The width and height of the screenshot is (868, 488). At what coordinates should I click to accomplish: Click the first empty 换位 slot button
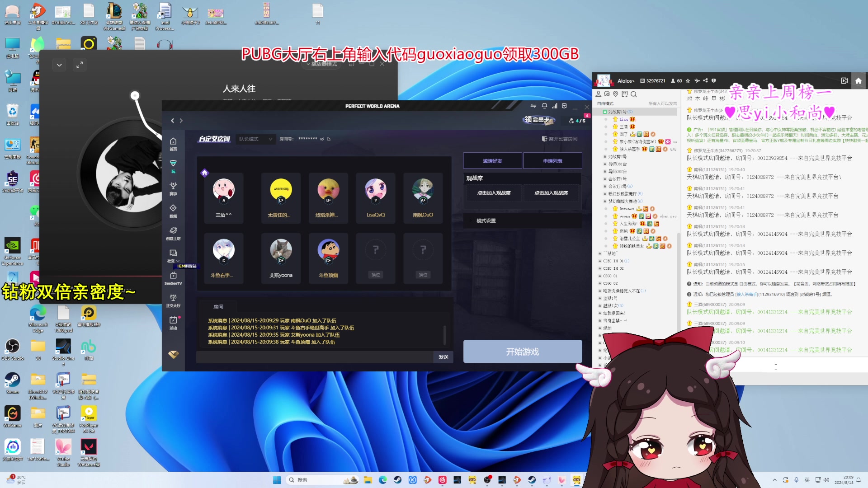click(x=376, y=275)
